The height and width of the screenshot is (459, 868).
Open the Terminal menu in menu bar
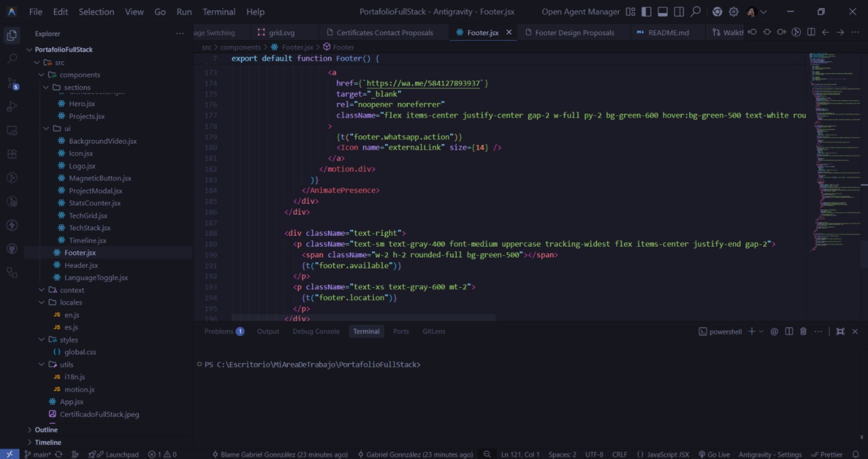coord(219,12)
